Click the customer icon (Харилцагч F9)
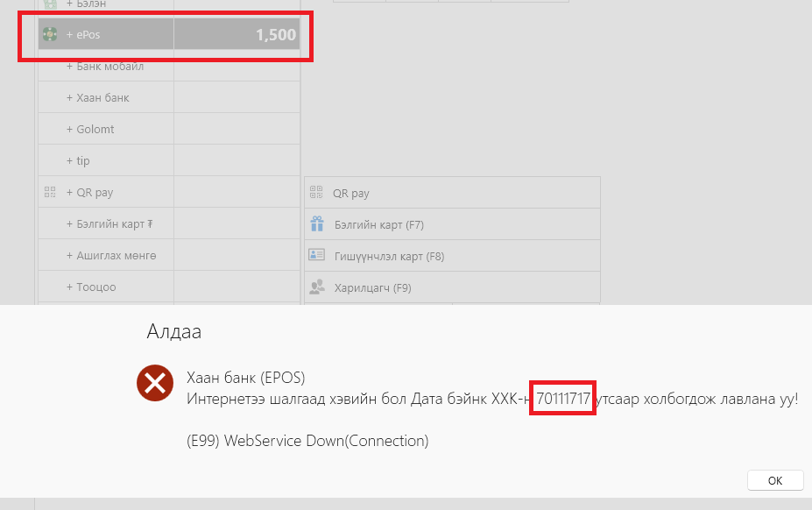The height and width of the screenshot is (510, 812). pos(316,287)
